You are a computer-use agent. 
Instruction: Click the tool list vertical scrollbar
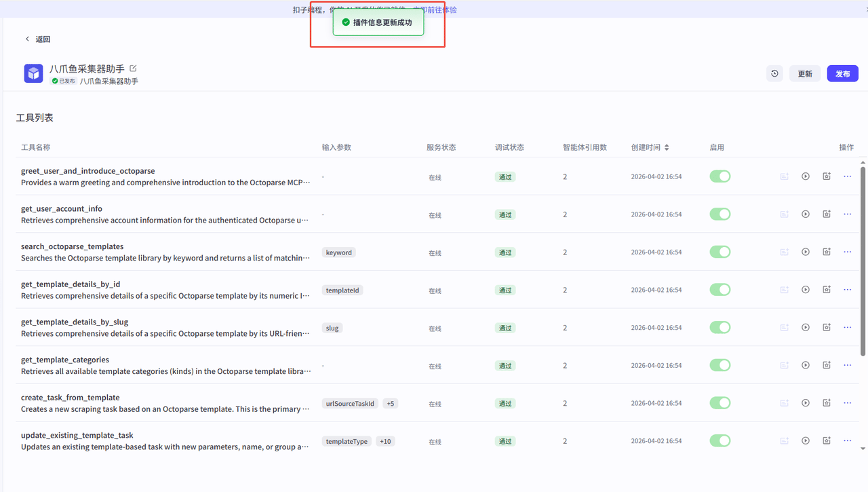pos(863,261)
